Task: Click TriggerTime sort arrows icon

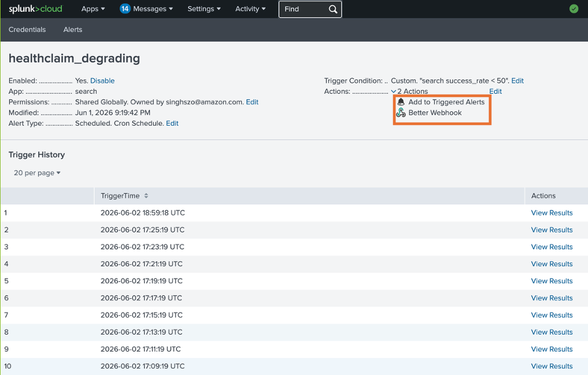Action: [x=146, y=195]
